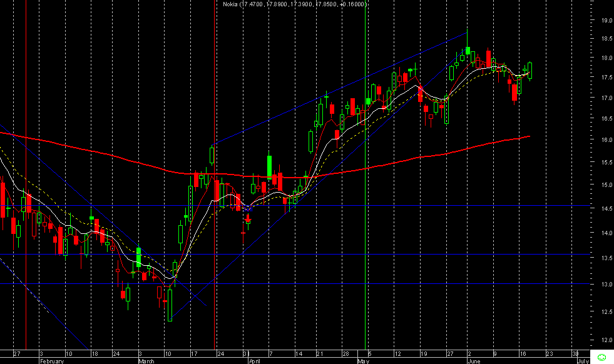Click the date label 31 on the time axis
This screenshot has height=364, width=614.
point(246,354)
